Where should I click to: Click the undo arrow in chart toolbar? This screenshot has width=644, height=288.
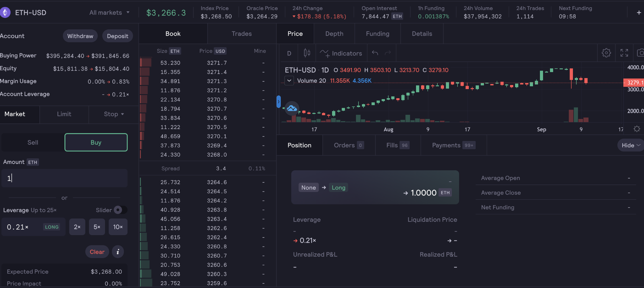pos(375,53)
